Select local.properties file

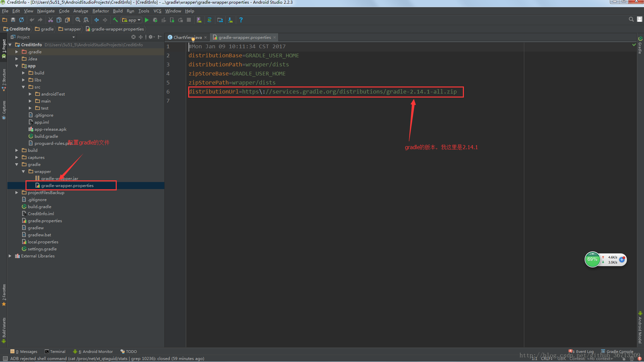coord(40,242)
